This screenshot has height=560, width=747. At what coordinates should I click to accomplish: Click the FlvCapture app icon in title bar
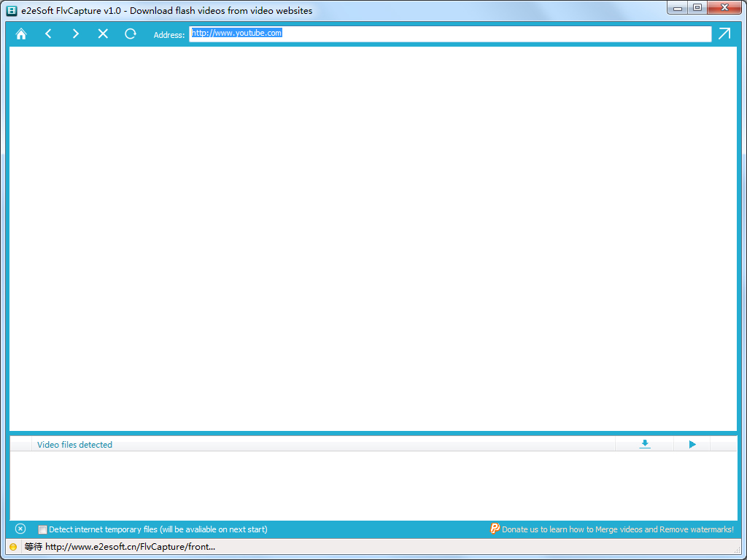click(12, 11)
